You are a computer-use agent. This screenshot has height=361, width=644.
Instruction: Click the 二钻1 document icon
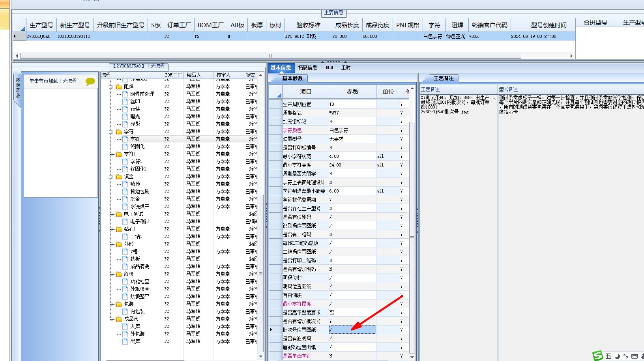[x=125, y=237]
